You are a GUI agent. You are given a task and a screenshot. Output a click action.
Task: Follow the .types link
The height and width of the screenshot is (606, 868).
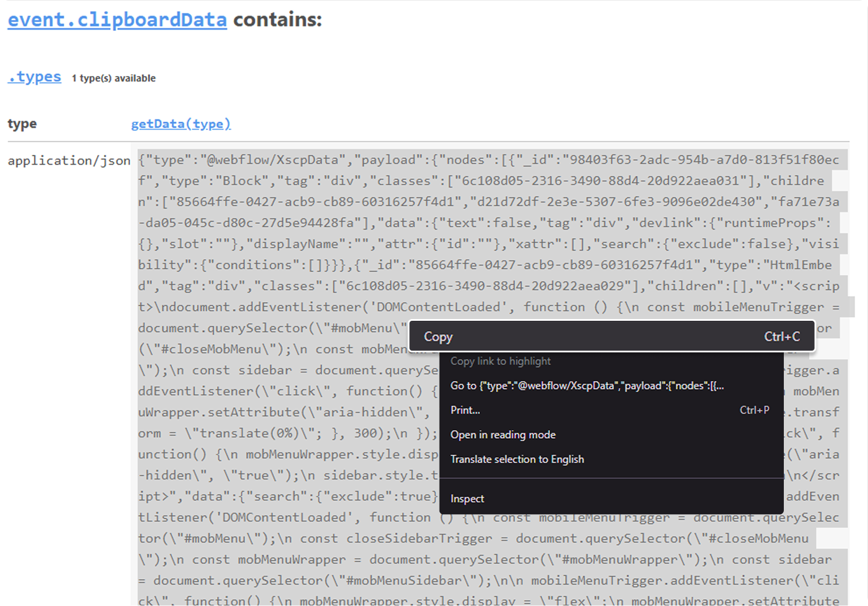34,77
